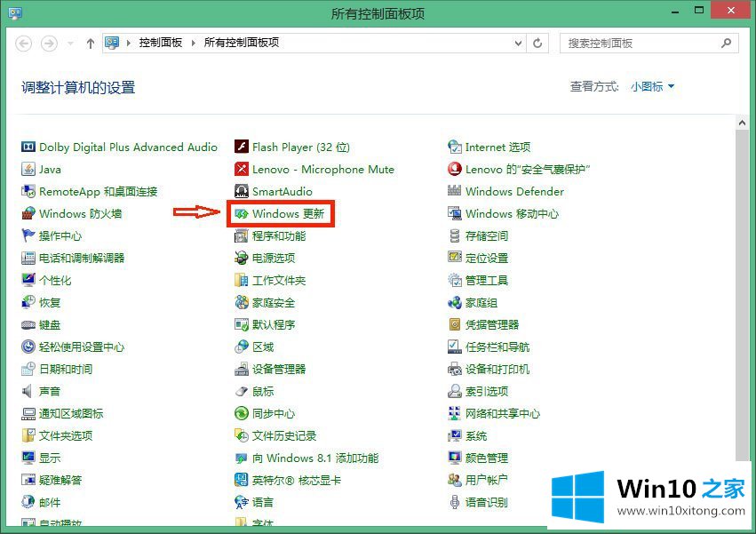Click the Java control panel icon
The height and width of the screenshot is (534, 756).
(x=28, y=169)
